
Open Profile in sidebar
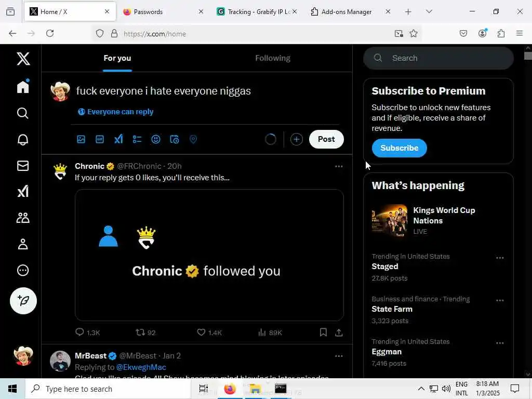[23, 244]
